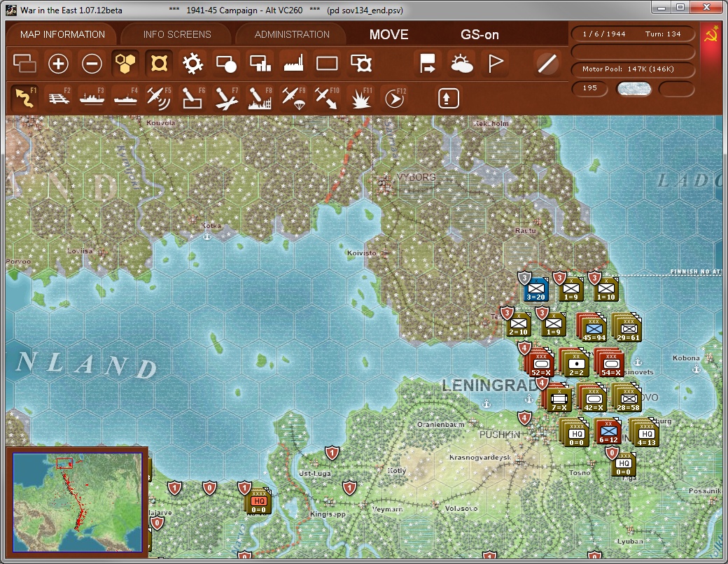Click the End Turn (F12) icon
Image resolution: width=728 pixels, height=564 pixels.
coord(394,98)
